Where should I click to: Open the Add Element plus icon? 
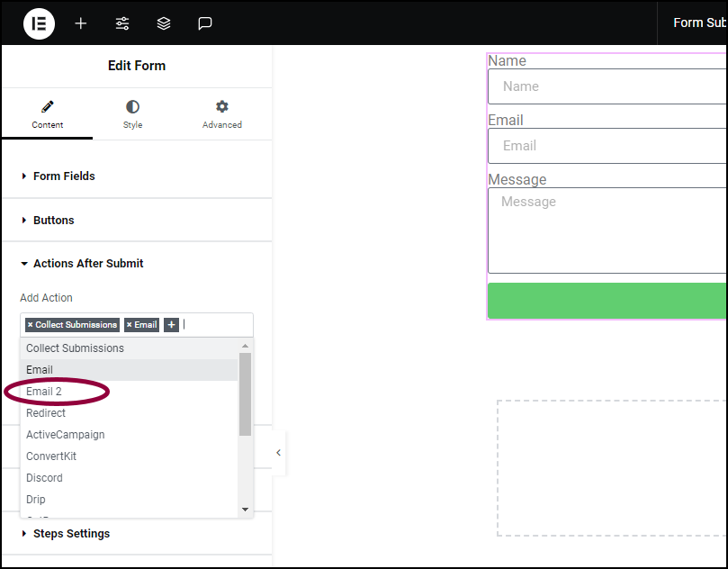click(81, 23)
